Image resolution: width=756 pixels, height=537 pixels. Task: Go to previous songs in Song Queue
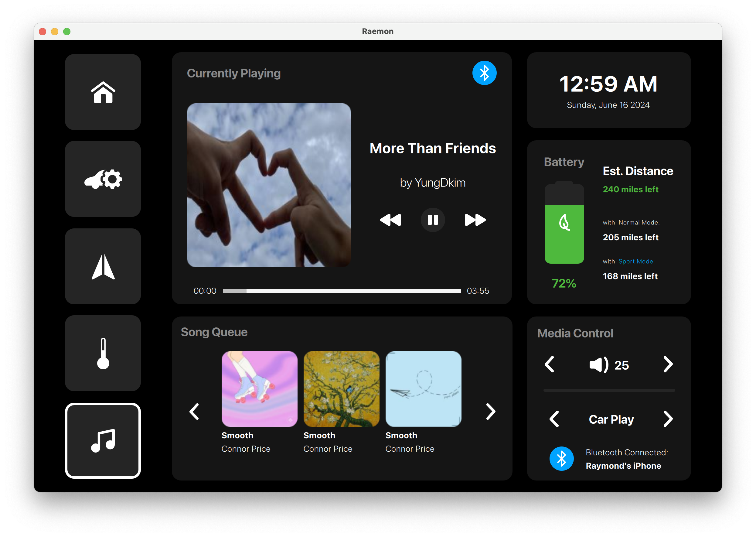click(x=194, y=412)
